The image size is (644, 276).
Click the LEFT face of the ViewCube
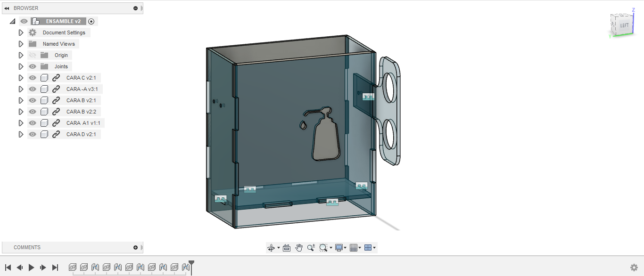(x=624, y=25)
